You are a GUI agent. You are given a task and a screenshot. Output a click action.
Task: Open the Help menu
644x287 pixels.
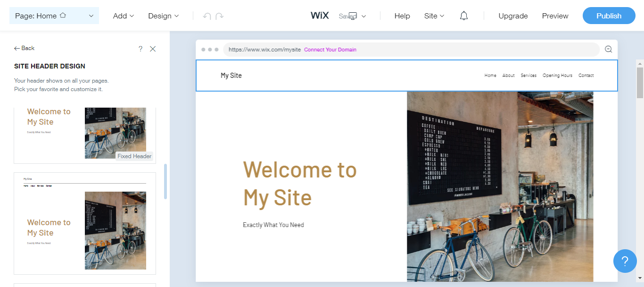click(x=402, y=16)
